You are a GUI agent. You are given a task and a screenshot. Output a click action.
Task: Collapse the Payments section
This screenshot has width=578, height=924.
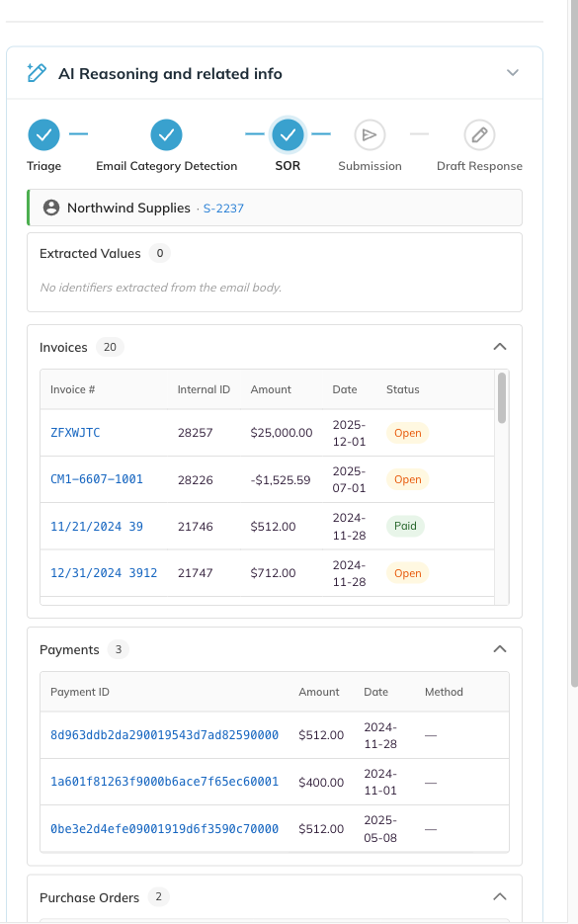pyautogui.click(x=500, y=649)
